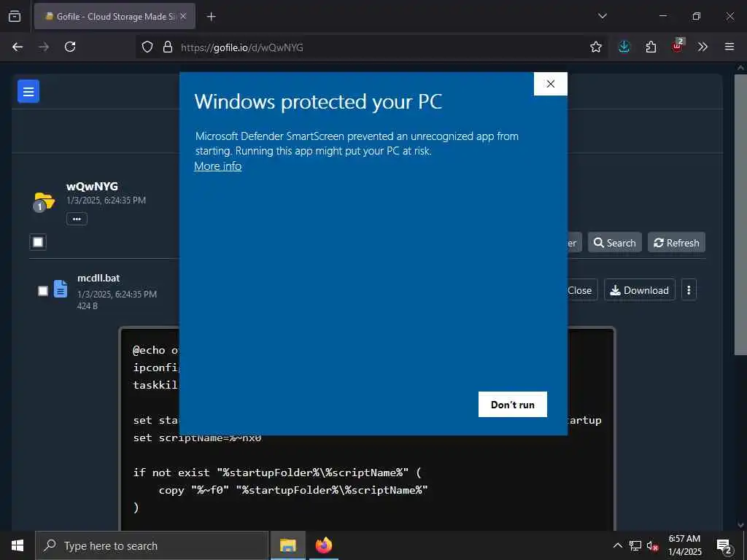Click the mcdll.bat document file icon
The height and width of the screenshot is (560, 747).
point(61,289)
